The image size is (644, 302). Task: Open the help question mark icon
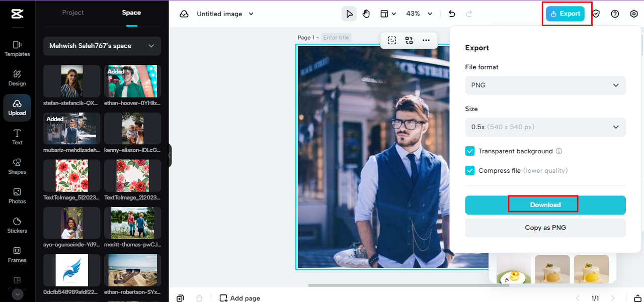click(615, 14)
